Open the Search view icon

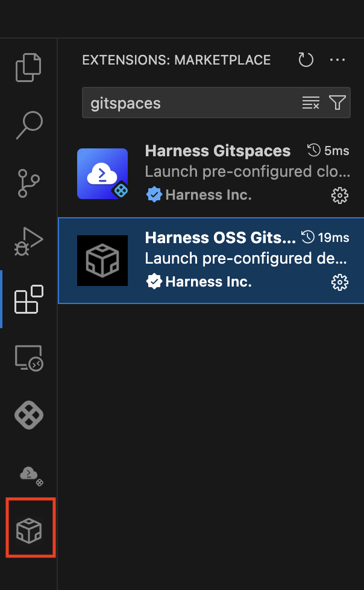[x=29, y=125]
